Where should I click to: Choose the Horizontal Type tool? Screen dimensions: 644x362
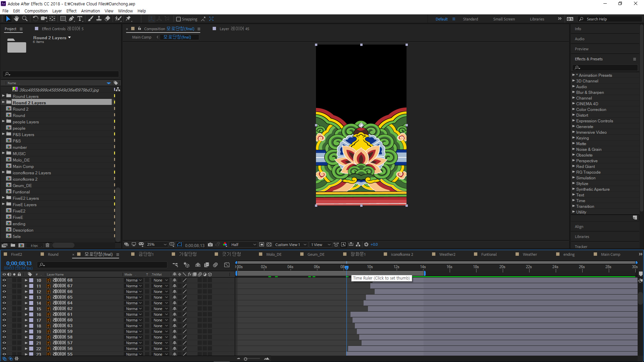(80, 19)
